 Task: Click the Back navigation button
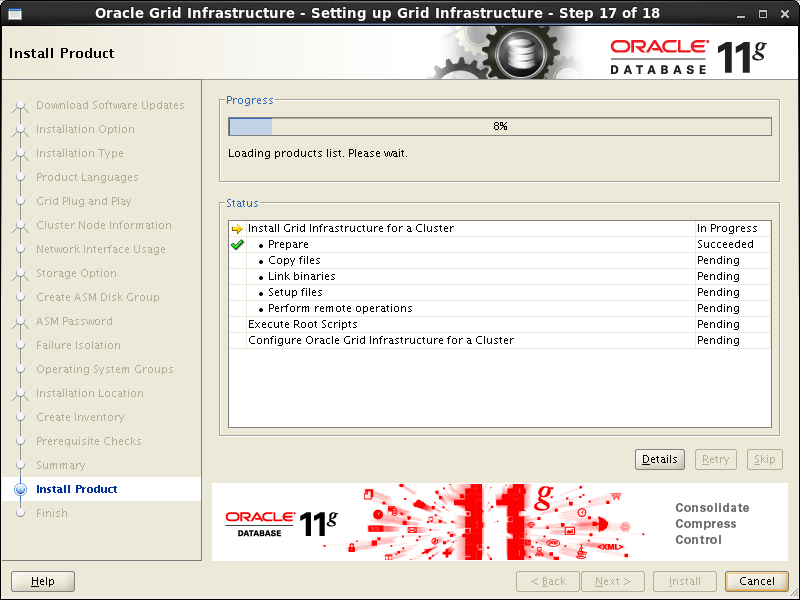(x=548, y=582)
